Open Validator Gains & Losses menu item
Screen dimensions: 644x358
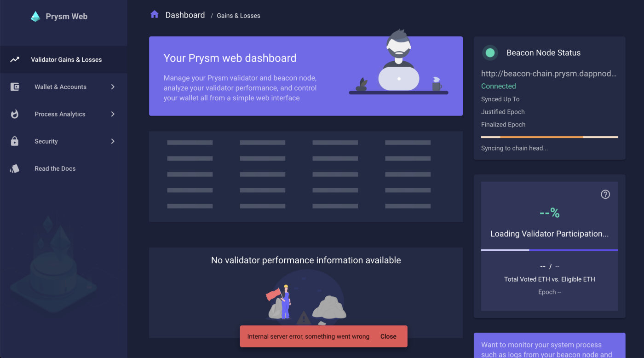63,59
